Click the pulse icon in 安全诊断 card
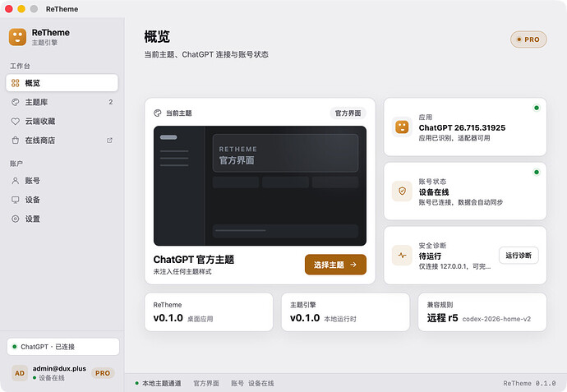 [402, 256]
